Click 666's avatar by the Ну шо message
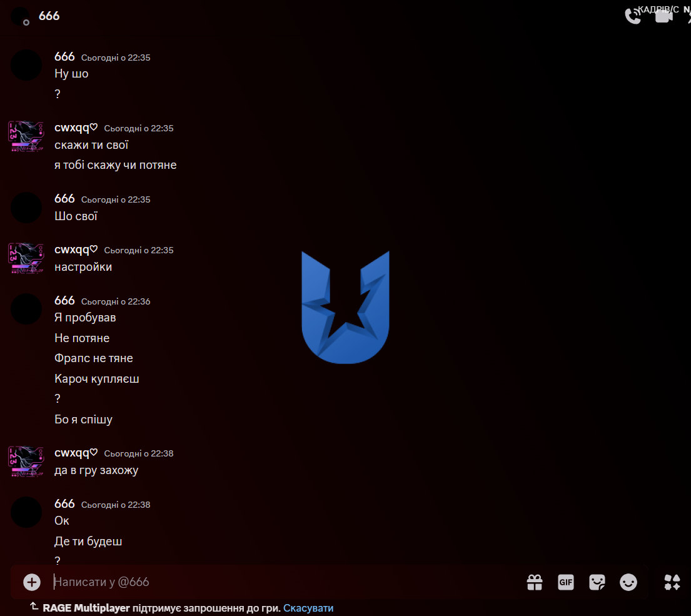The height and width of the screenshot is (616, 691). tap(26, 65)
